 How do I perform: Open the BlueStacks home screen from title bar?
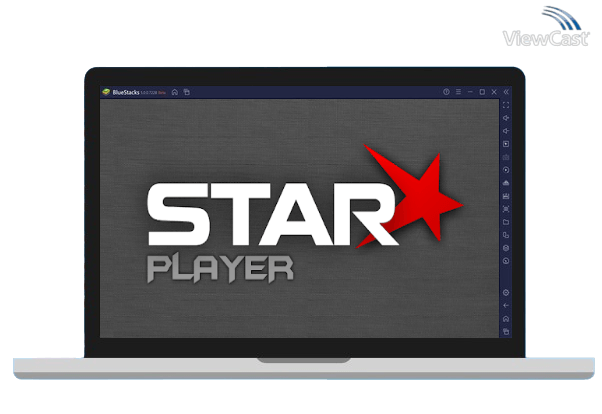click(175, 92)
